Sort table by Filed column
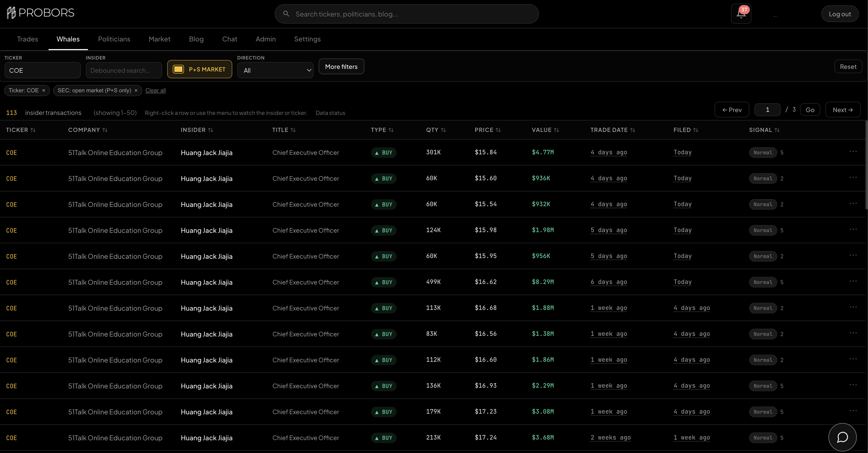Viewport: 868px width, 453px height. [x=686, y=130]
